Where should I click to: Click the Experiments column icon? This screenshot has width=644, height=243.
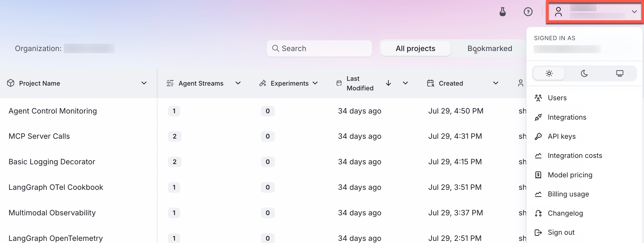[263, 83]
